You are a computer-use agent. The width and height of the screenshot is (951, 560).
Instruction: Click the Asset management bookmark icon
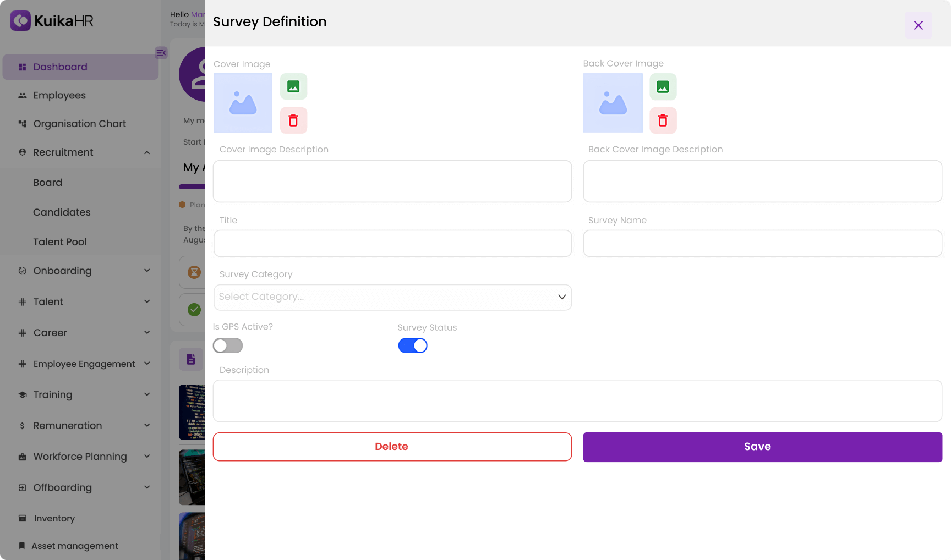(x=22, y=545)
